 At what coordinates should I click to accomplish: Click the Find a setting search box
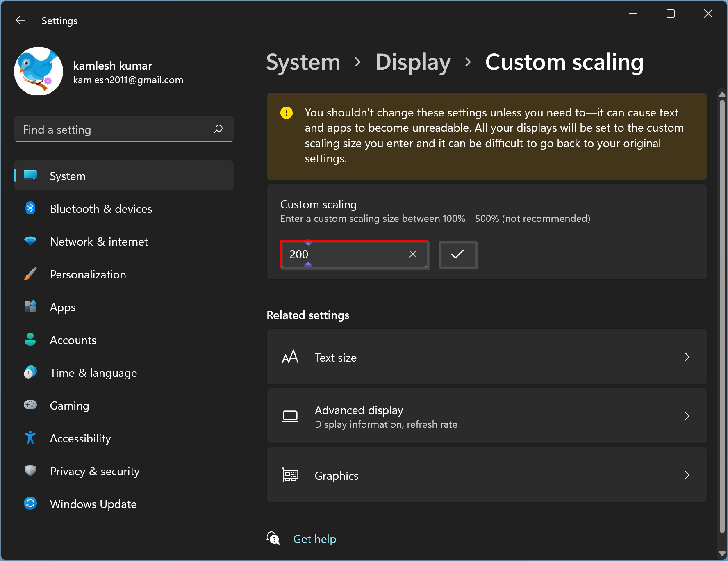click(124, 130)
